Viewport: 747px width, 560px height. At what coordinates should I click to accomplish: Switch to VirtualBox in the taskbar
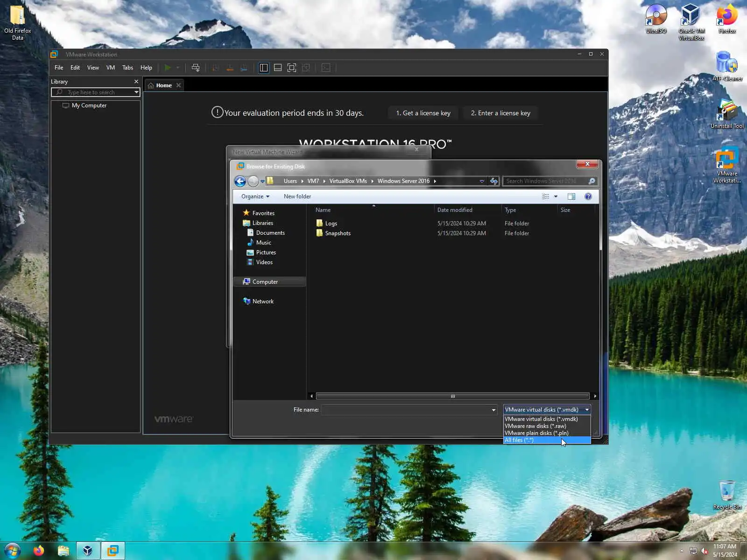coord(88,551)
